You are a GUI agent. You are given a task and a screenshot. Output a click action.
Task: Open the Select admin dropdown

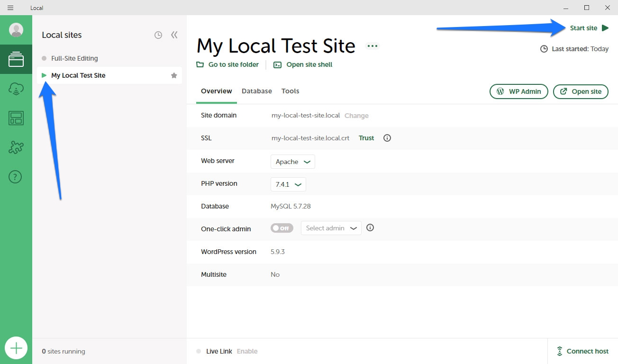tap(331, 228)
